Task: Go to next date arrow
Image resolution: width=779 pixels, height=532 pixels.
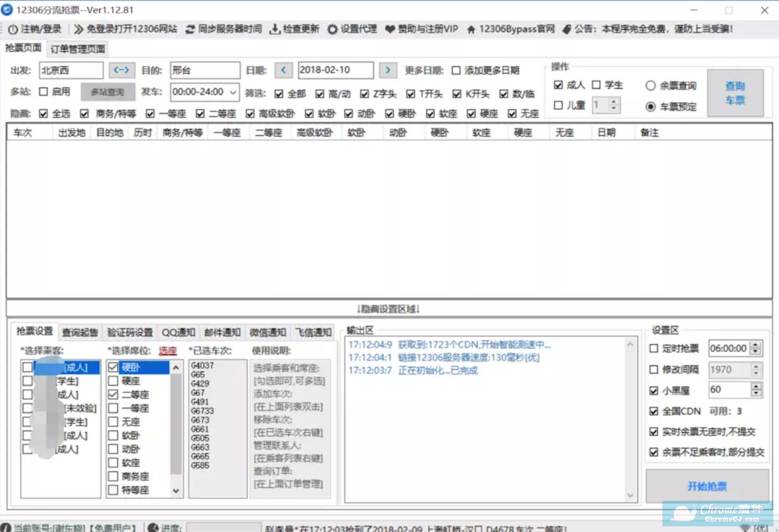Action: [x=388, y=70]
